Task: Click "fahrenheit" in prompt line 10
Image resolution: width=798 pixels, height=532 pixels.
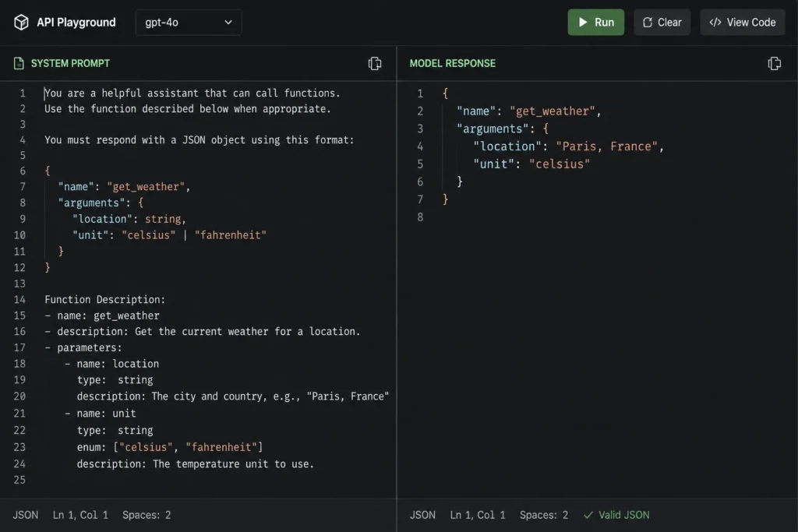Action: tap(231, 235)
